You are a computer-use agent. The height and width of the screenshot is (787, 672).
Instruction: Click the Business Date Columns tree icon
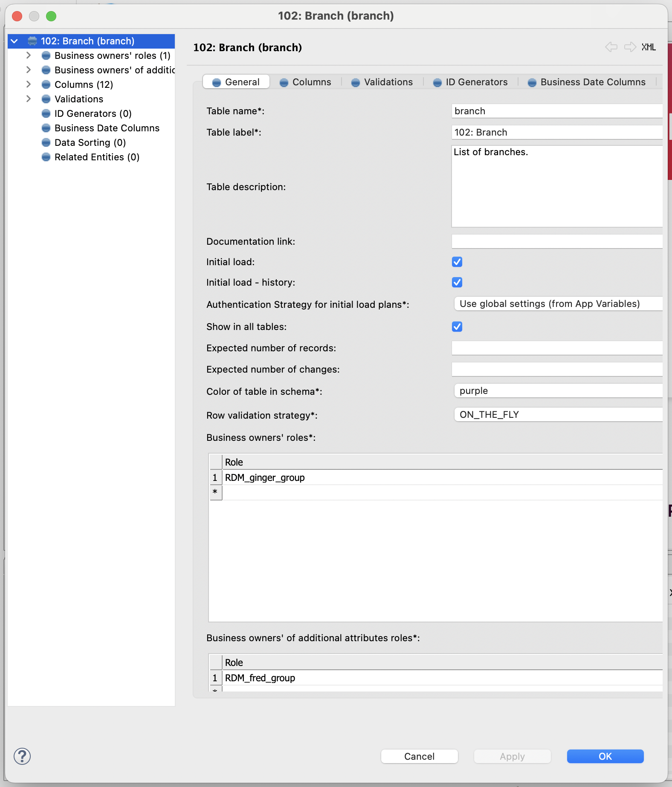tap(46, 128)
